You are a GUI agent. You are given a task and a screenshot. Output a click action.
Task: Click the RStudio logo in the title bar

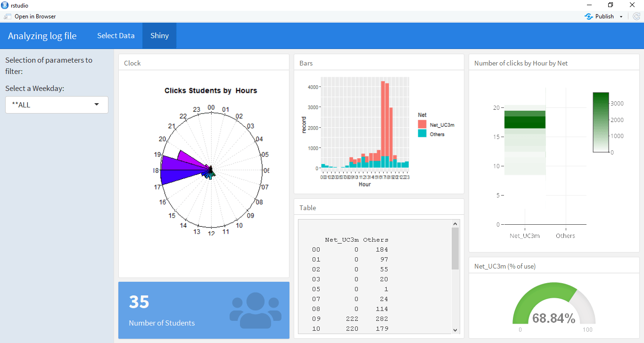tap(5, 5)
